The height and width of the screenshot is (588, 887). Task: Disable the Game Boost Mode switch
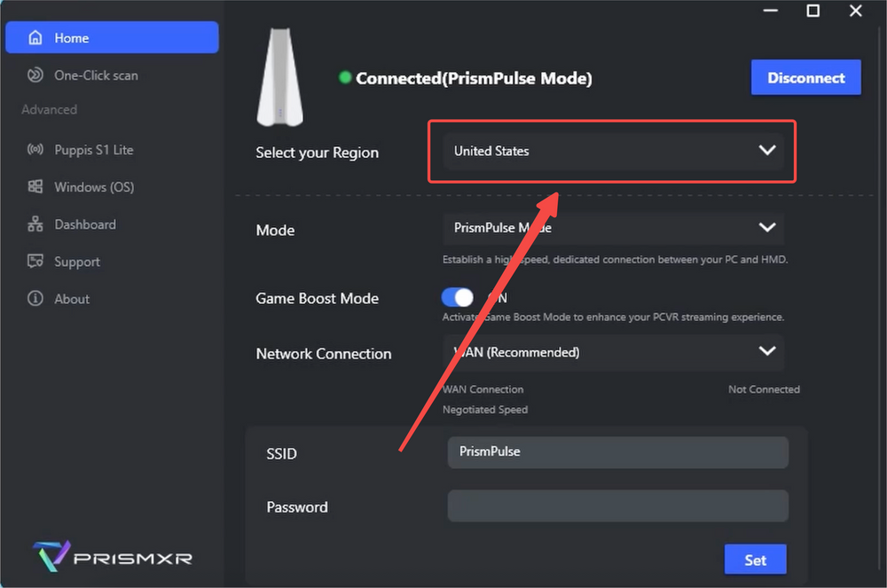click(x=458, y=298)
